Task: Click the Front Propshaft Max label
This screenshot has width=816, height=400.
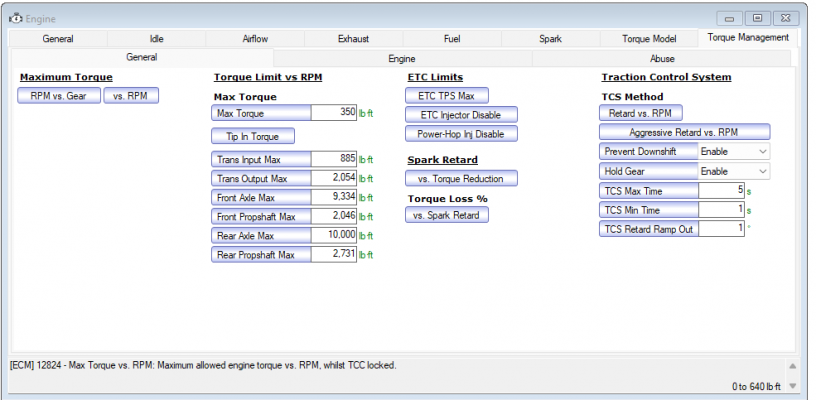Action: 261,216
